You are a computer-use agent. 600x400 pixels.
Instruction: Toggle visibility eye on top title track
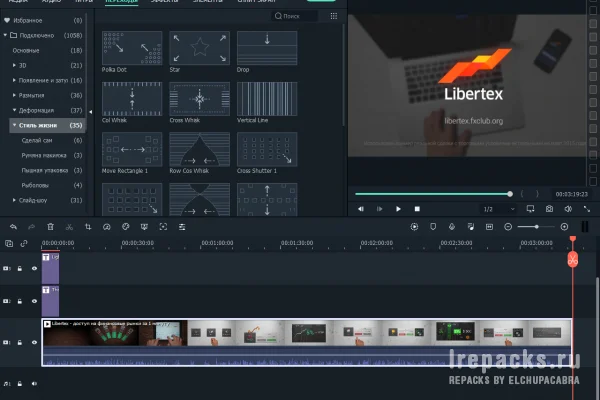click(x=34, y=268)
